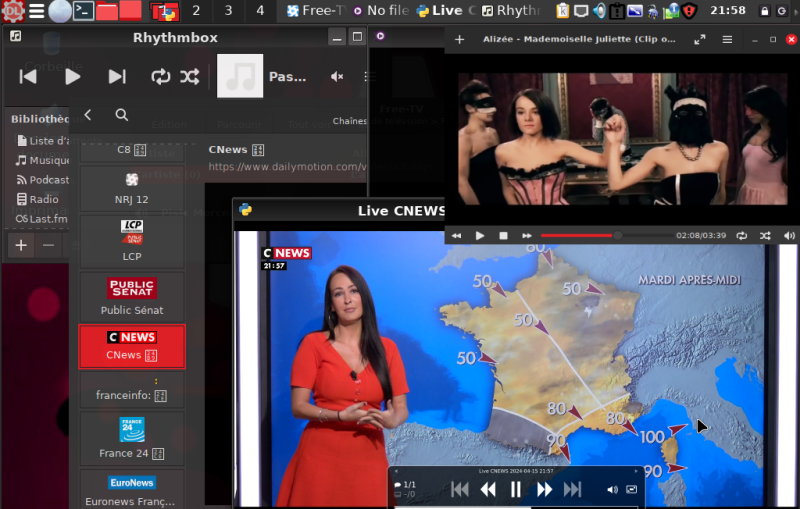
Task: Click the plus button to add playlist
Action: (21, 245)
